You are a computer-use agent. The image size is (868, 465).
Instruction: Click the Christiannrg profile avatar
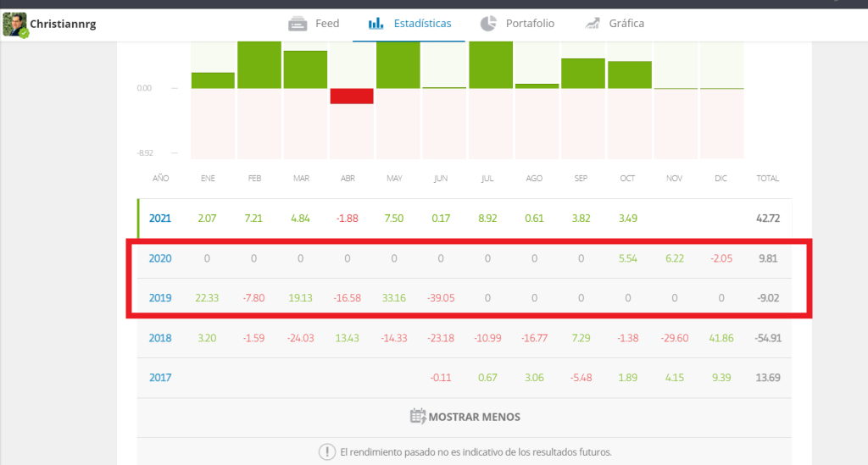[x=15, y=25]
